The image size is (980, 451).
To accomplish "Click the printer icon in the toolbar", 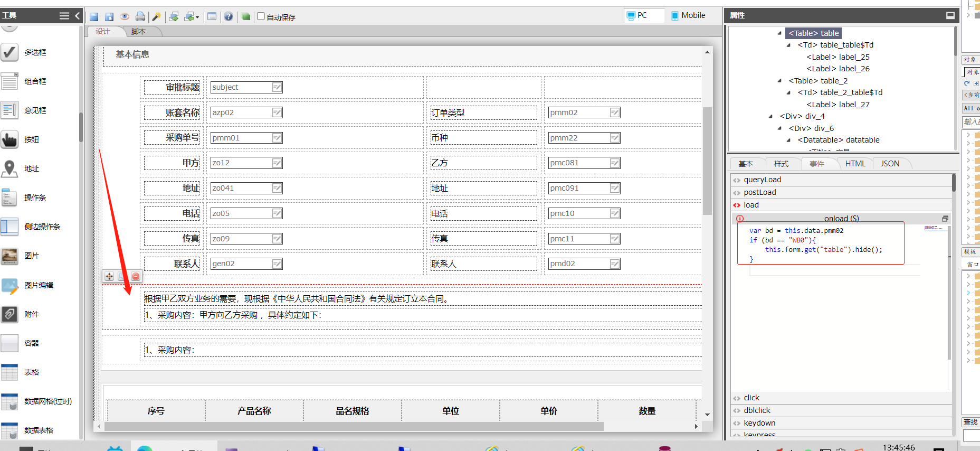I will coord(140,17).
